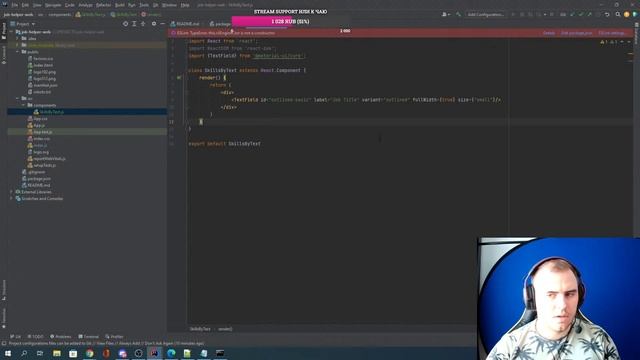Open the Terminal tool window
640x360 pixels.
(x=88, y=337)
